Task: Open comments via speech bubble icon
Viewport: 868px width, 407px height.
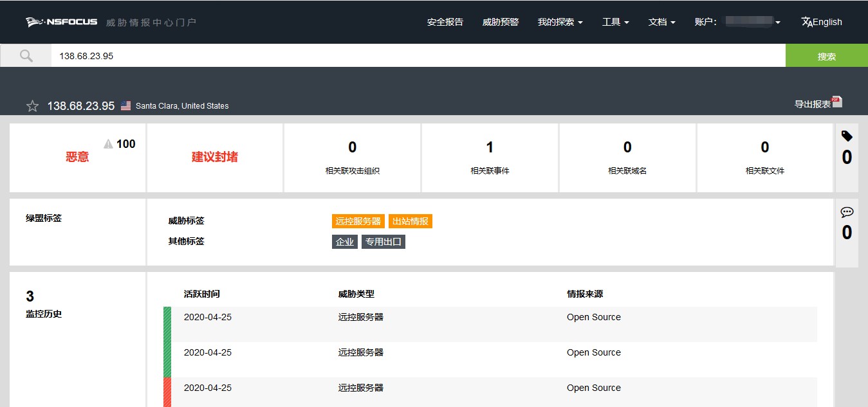Action: coord(847,212)
